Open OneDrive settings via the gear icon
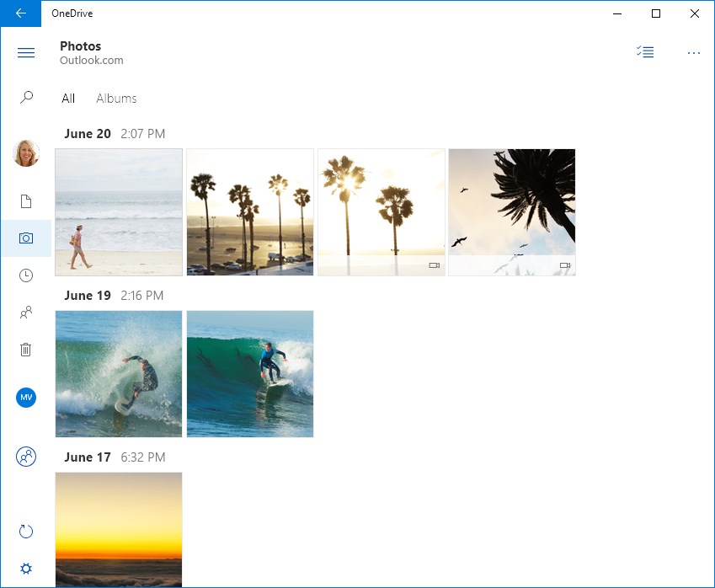Viewport: 715px width, 588px height. pos(25,569)
